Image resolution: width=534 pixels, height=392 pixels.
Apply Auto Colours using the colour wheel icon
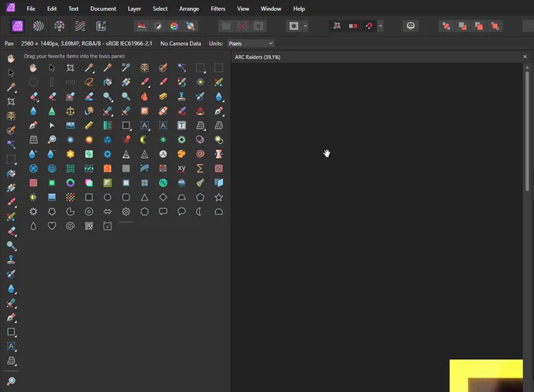(x=174, y=26)
